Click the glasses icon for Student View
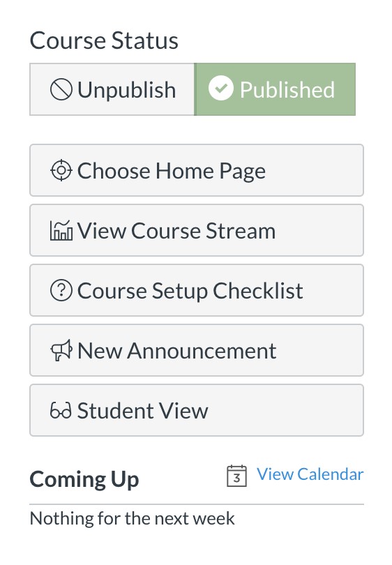 click(61, 410)
